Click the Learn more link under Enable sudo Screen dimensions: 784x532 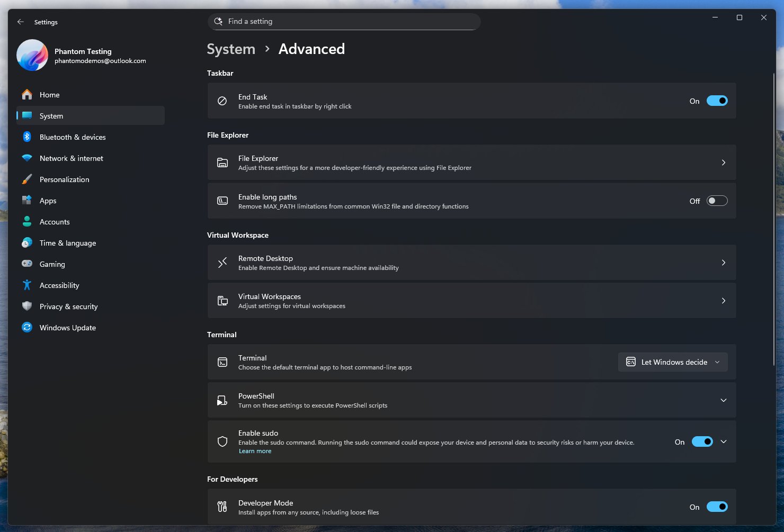pyautogui.click(x=255, y=450)
